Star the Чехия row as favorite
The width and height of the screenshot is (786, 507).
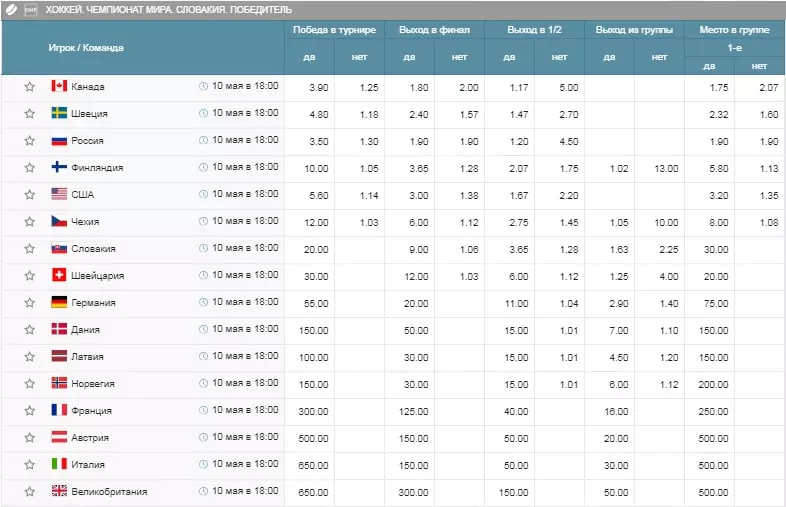pyautogui.click(x=30, y=222)
